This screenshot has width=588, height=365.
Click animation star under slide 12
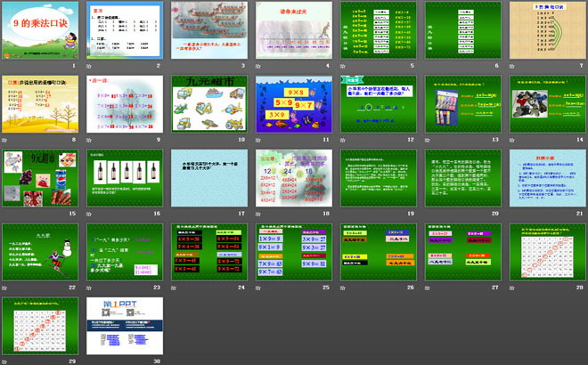click(x=343, y=140)
